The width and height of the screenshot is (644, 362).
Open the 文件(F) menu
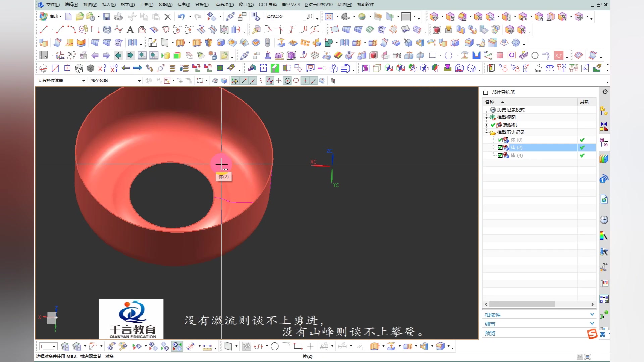(x=53, y=5)
